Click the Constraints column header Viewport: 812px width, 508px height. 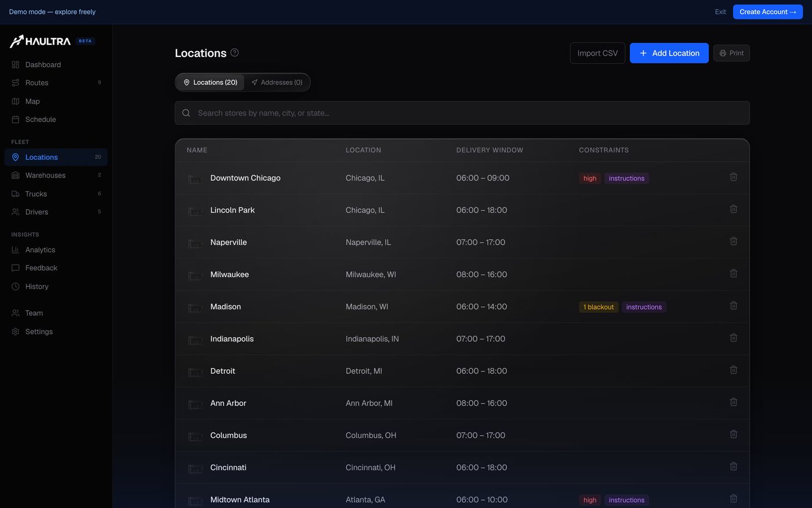[604, 150]
